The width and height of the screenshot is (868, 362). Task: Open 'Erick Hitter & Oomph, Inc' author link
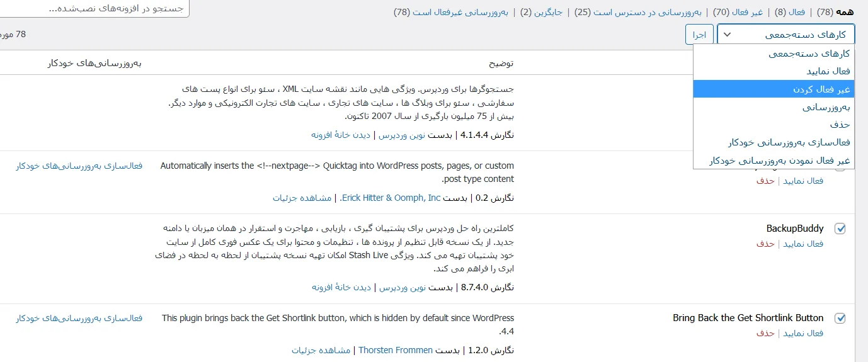[x=391, y=198]
